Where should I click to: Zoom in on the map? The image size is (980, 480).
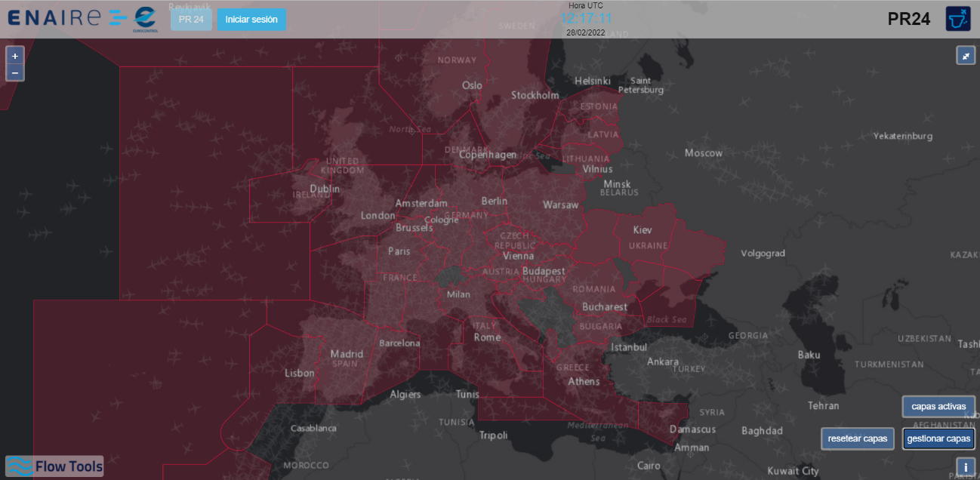tap(15, 56)
